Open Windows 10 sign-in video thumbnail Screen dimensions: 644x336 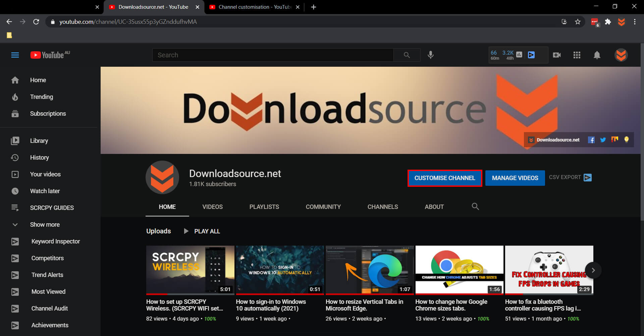pos(280,270)
